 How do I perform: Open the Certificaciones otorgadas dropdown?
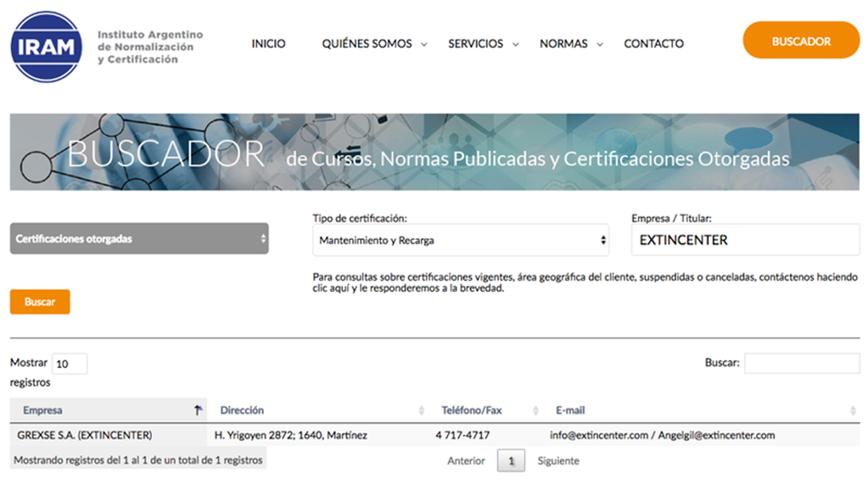click(x=139, y=239)
